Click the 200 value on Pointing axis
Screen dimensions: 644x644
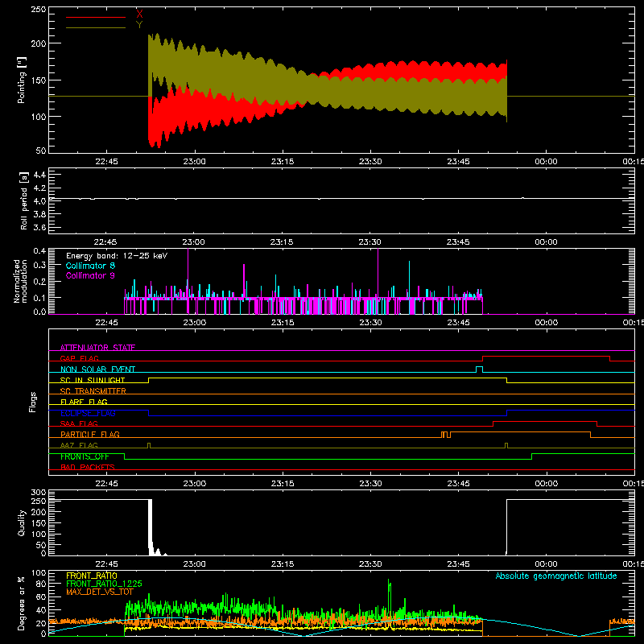[x=39, y=43]
